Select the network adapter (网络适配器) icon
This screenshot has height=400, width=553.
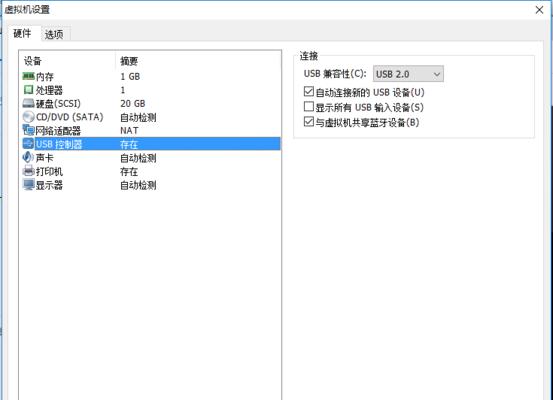28,130
